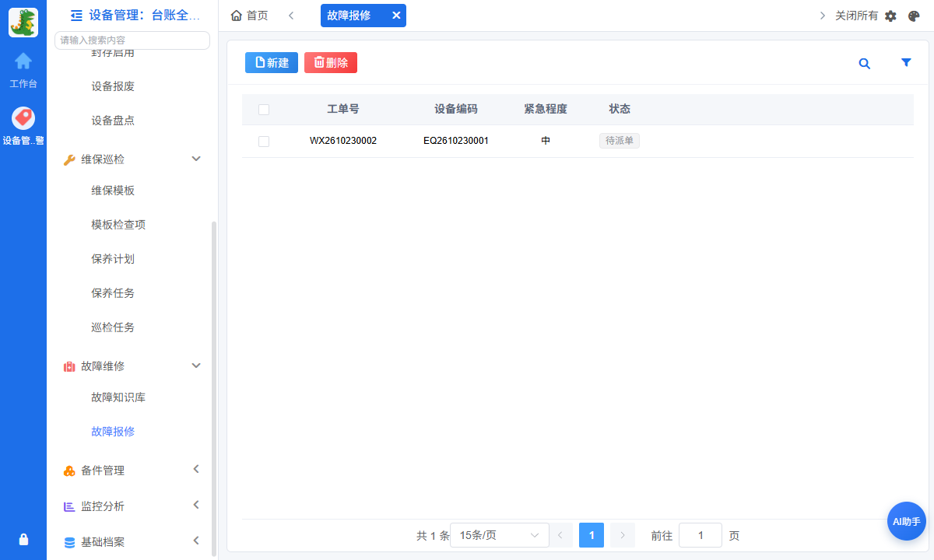Click device code EQ2610230001
Image resolution: width=934 pixels, height=560 pixels.
coord(456,142)
